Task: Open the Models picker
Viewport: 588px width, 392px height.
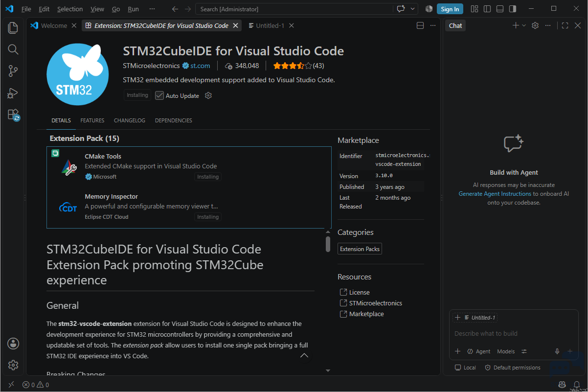Action: click(x=506, y=351)
